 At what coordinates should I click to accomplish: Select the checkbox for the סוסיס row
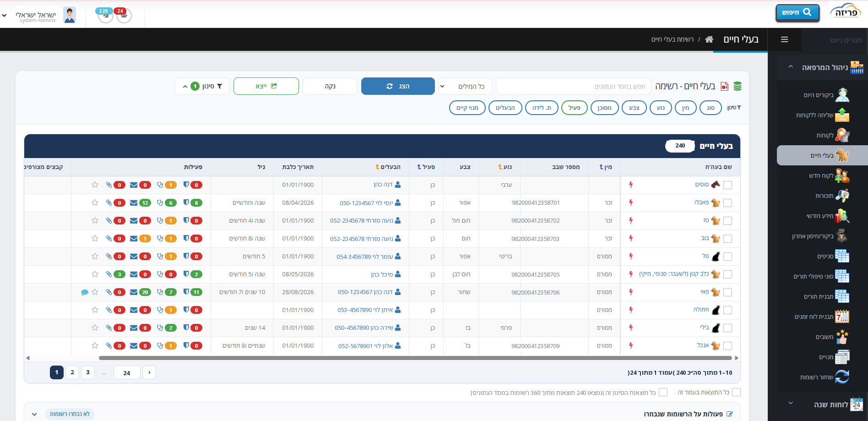pos(728,185)
